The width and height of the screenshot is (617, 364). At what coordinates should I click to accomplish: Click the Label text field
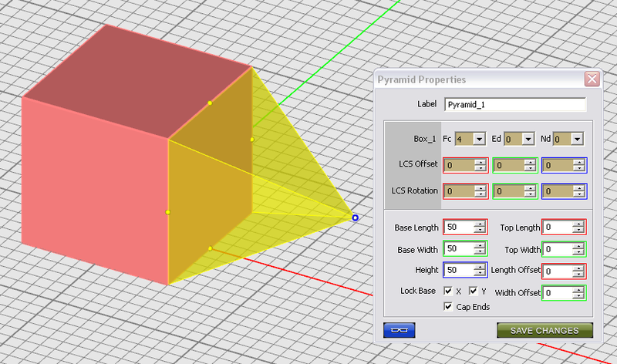(x=514, y=105)
